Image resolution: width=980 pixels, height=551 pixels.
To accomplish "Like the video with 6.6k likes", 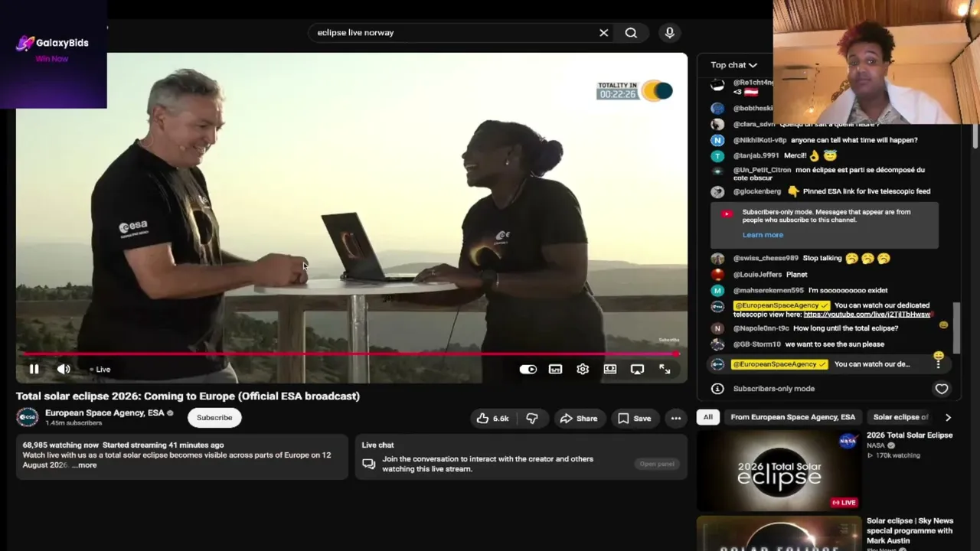I will tap(492, 419).
